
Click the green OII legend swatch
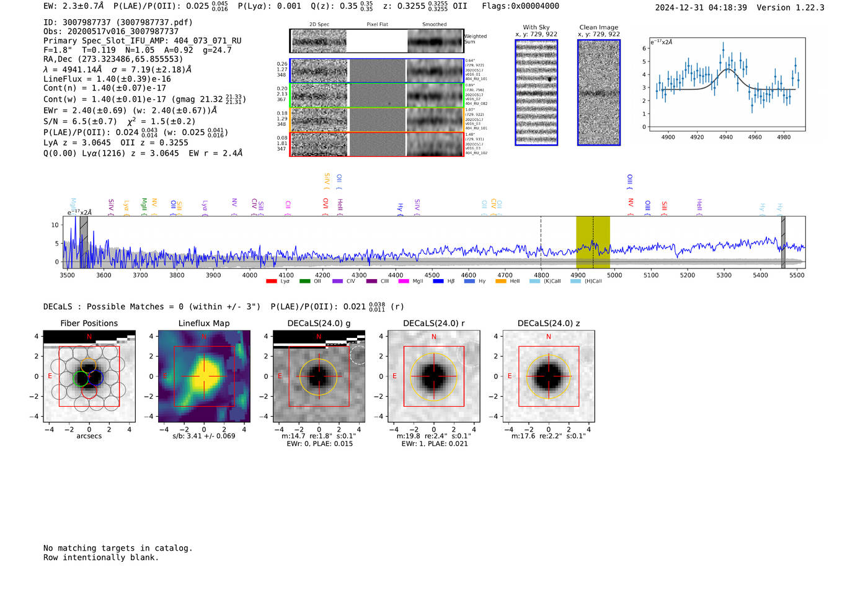[304, 282]
